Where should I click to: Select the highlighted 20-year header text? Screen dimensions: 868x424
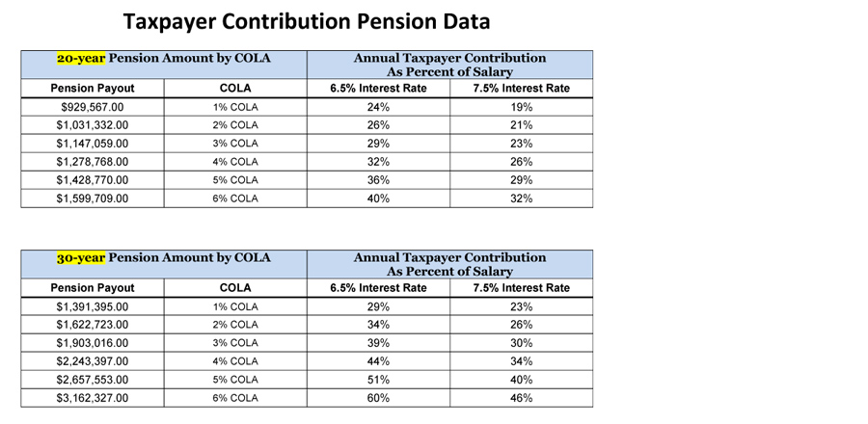pyautogui.click(x=81, y=58)
